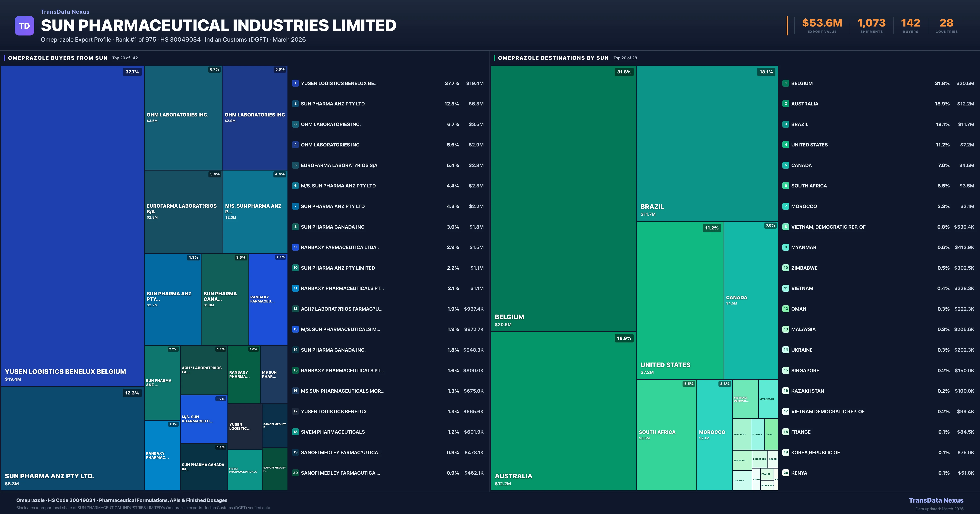Viewport: 980px width, 514px height.
Task: Click rank badge 1 next to BELGIUM destination
Action: pos(786,83)
